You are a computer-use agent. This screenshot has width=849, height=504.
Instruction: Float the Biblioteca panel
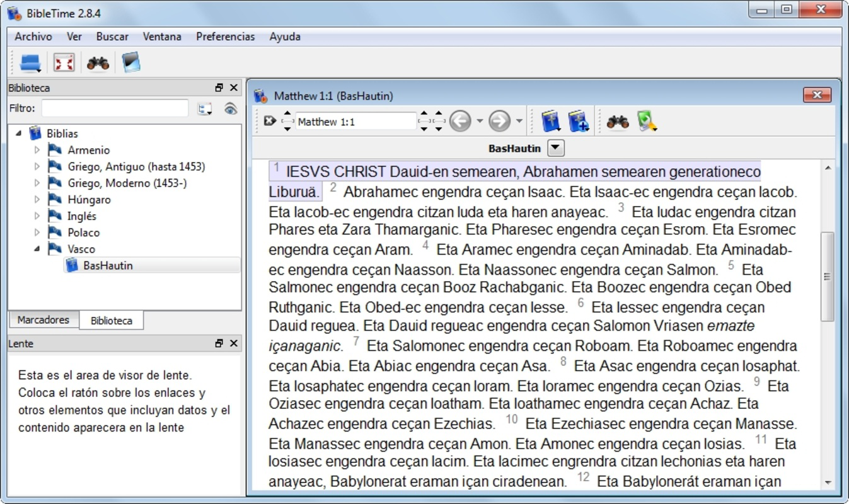(219, 88)
